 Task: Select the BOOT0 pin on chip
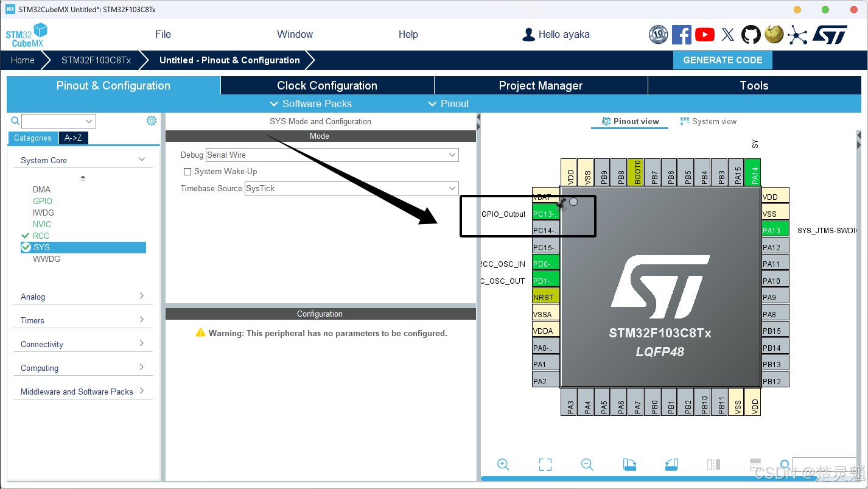[x=635, y=172]
